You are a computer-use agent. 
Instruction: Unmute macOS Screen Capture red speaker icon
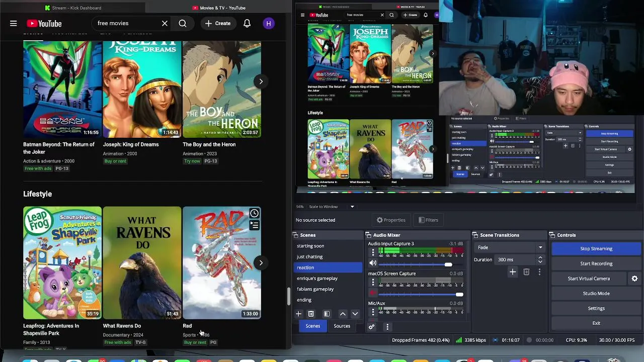point(373,293)
